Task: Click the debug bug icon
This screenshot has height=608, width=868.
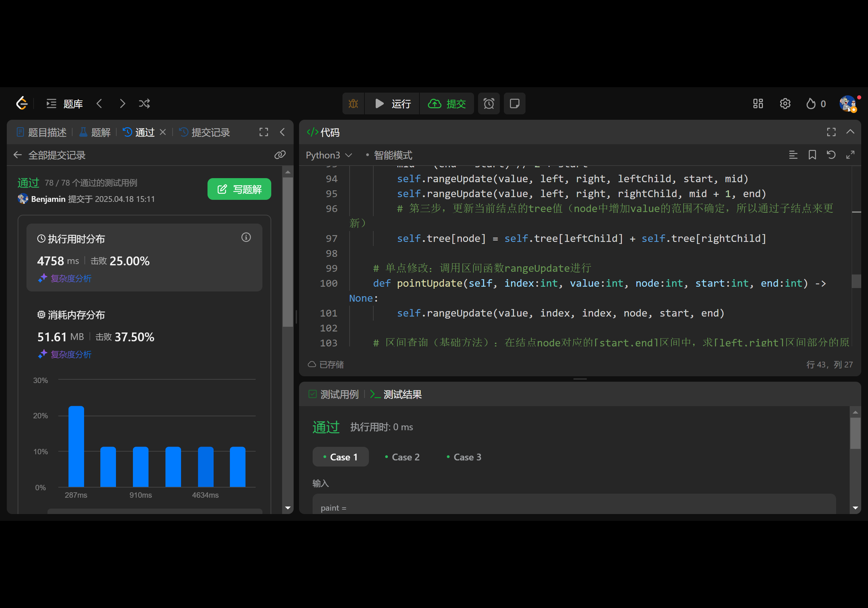Action: pos(353,104)
